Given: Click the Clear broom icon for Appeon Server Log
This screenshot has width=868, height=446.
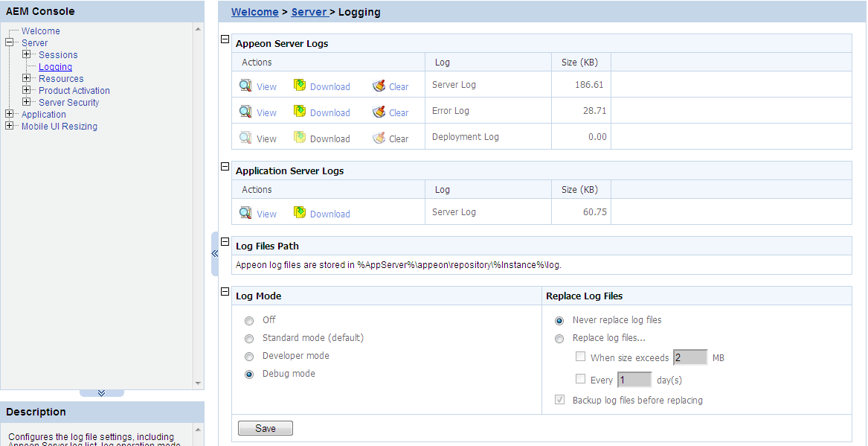Looking at the screenshot, I should pyautogui.click(x=379, y=86).
